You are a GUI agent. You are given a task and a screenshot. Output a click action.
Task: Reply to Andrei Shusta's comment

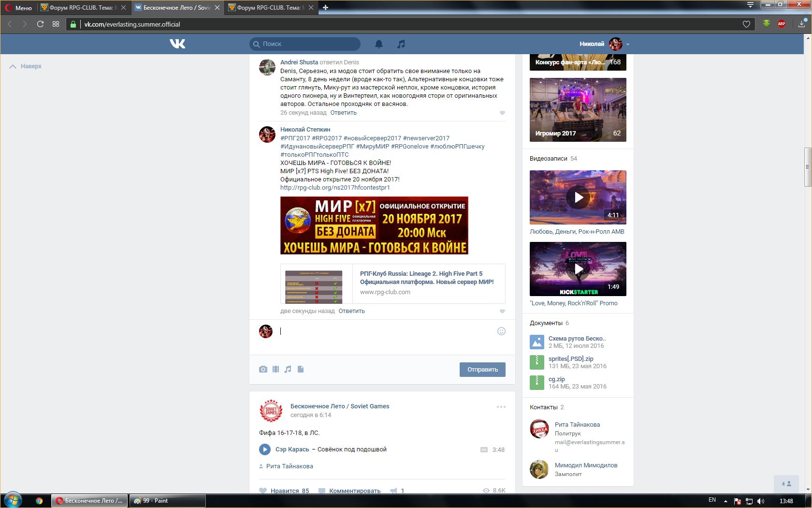(344, 113)
